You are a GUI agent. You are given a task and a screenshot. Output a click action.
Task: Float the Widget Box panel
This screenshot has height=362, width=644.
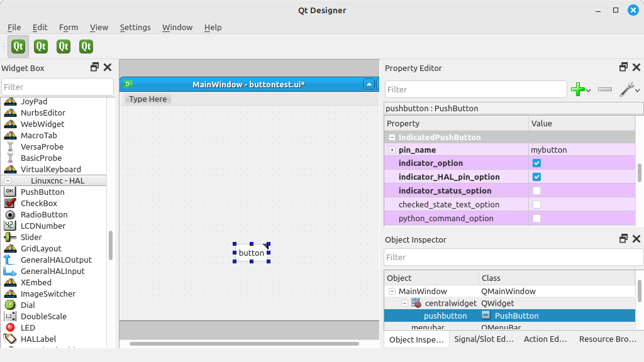pos(94,67)
